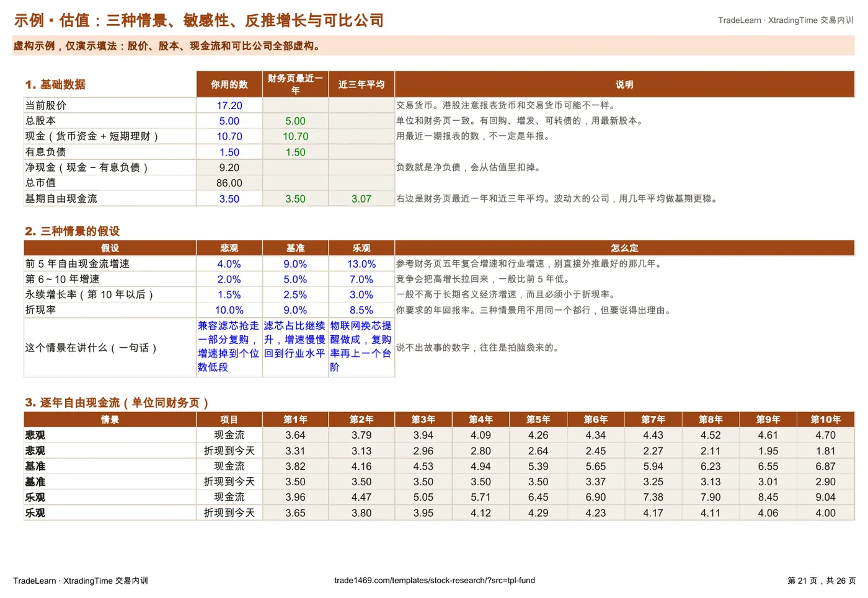Click the section heading 2. 三种情景的假设
Screen dimensions: 868x598
click(73, 231)
